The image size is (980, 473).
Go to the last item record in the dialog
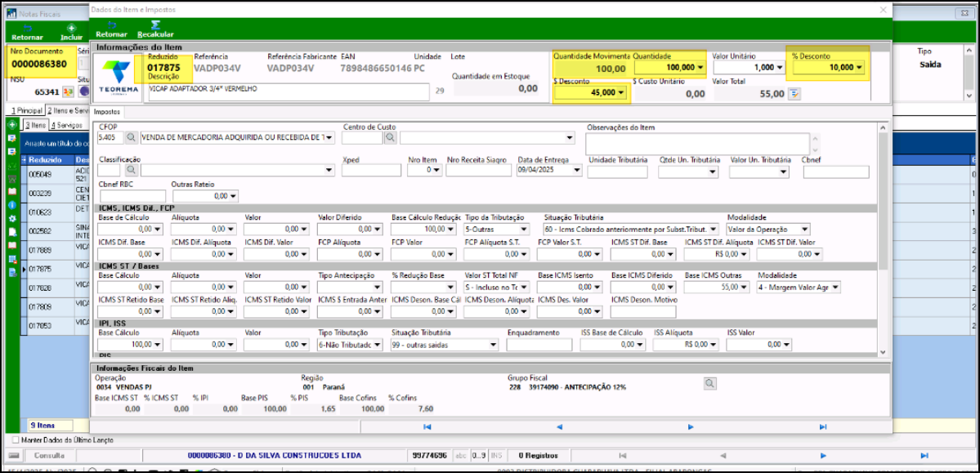tap(822, 426)
